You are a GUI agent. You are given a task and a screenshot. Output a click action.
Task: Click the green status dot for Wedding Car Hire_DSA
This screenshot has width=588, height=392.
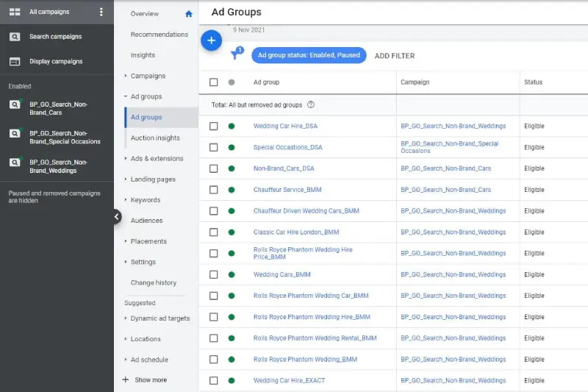point(232,126)
